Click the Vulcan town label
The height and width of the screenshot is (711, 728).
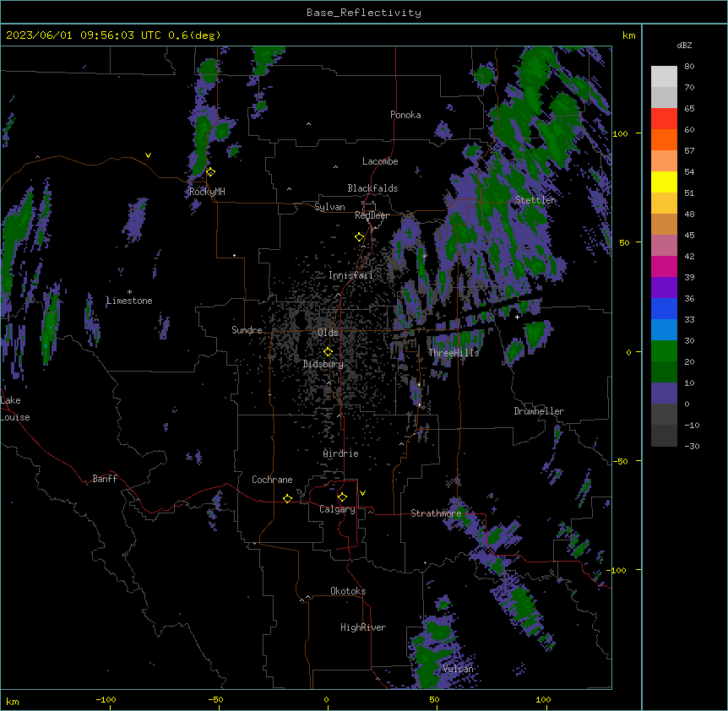[x=458, y=669]
